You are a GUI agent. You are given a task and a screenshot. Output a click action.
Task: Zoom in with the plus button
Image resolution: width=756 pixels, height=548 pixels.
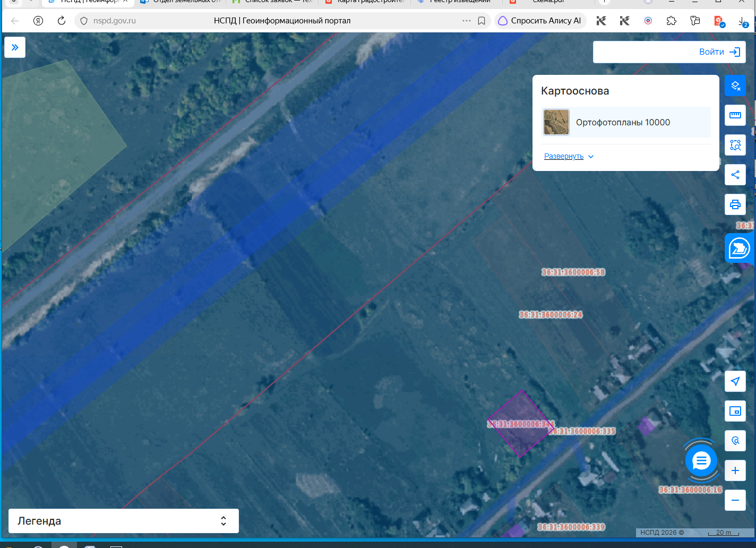(x=735, y=470)
